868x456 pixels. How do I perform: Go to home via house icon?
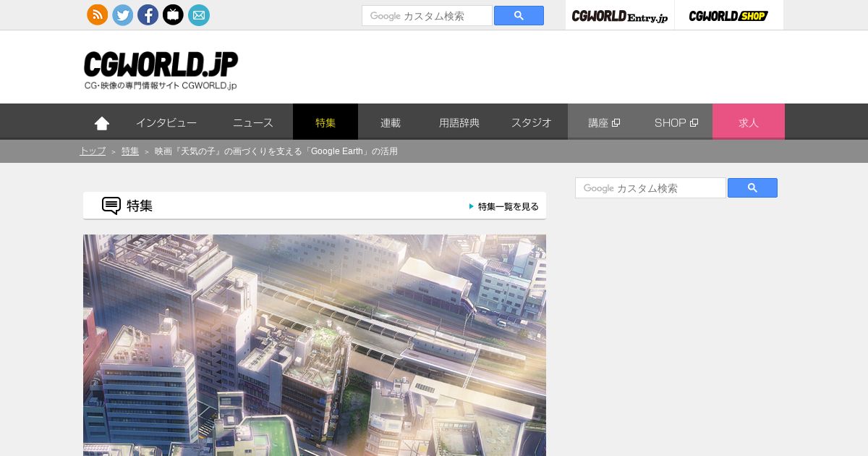102,123
